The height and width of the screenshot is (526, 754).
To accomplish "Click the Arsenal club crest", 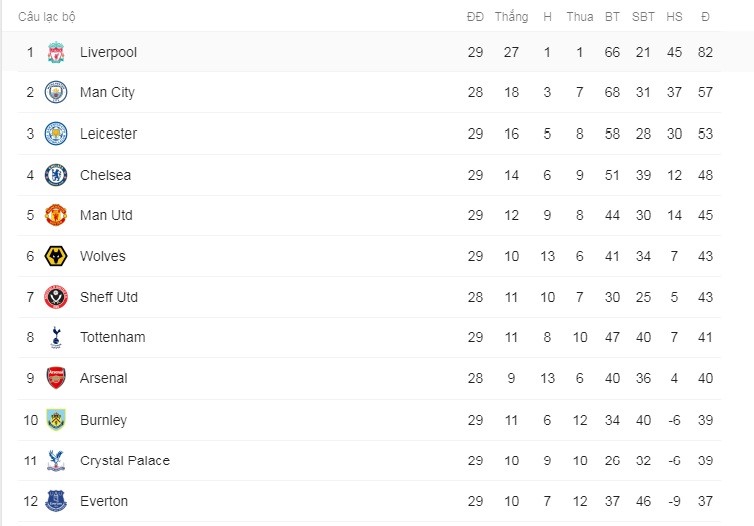I will coord(56,378).
